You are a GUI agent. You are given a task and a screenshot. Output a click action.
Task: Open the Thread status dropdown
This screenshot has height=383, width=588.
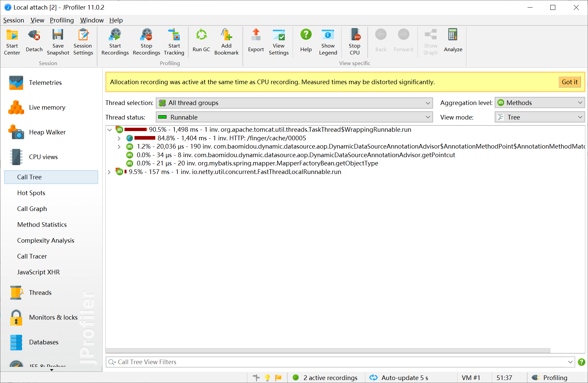point(294,117)
